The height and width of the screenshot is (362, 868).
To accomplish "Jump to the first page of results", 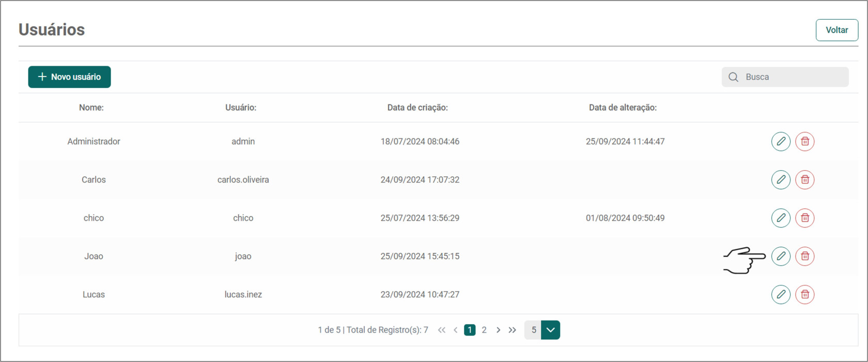I will click(x=441, y=330).
